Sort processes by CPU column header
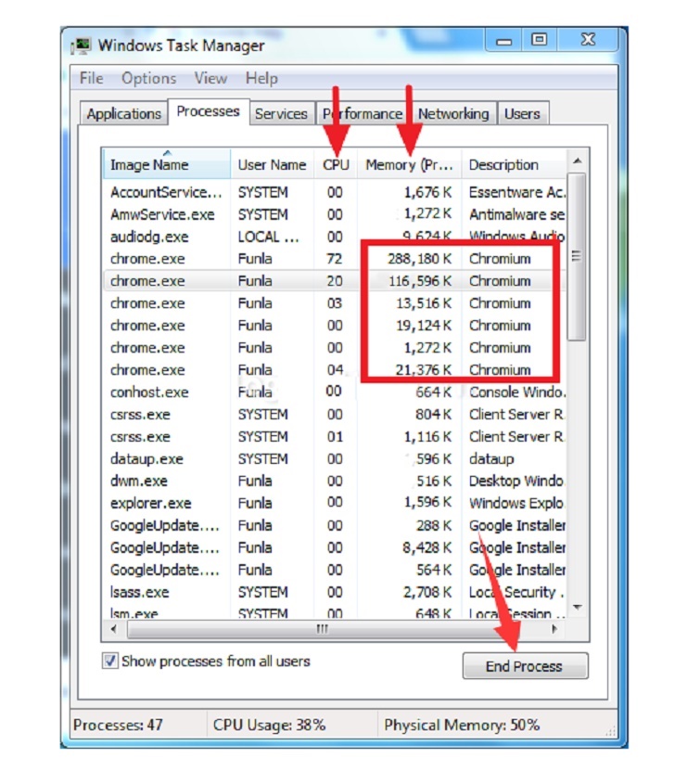This screenshot has width=700, height=784. (x=336, y=165)
